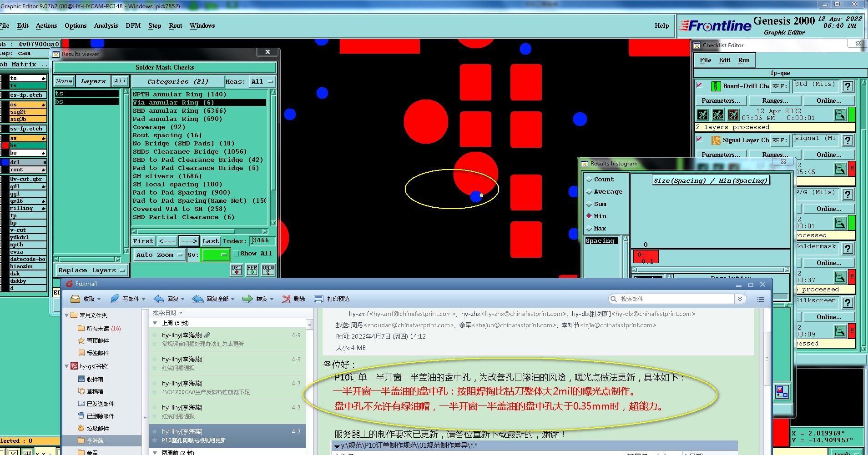Click help question mark for Silkscreen check
868x455 pixels.
[x=848, y=303]
